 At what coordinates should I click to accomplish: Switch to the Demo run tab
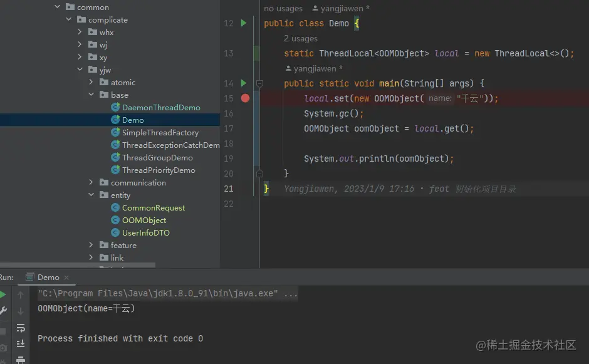point(48,277)
